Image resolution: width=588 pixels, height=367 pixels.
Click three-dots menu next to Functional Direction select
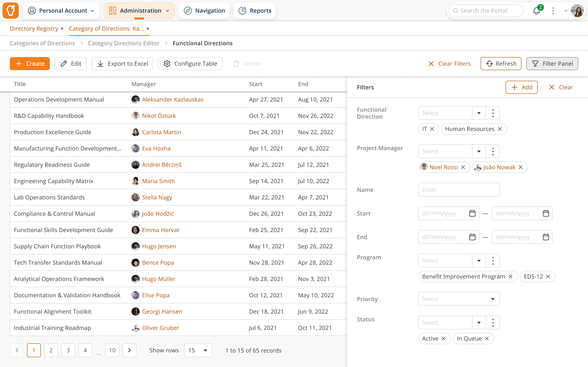(x=493, y=113)
